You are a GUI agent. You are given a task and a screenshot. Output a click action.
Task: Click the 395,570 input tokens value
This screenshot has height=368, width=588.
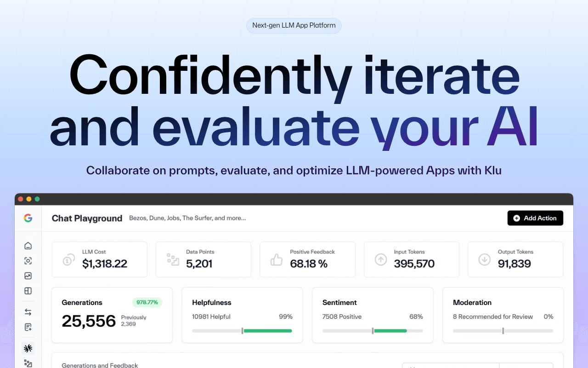(414, 264)
